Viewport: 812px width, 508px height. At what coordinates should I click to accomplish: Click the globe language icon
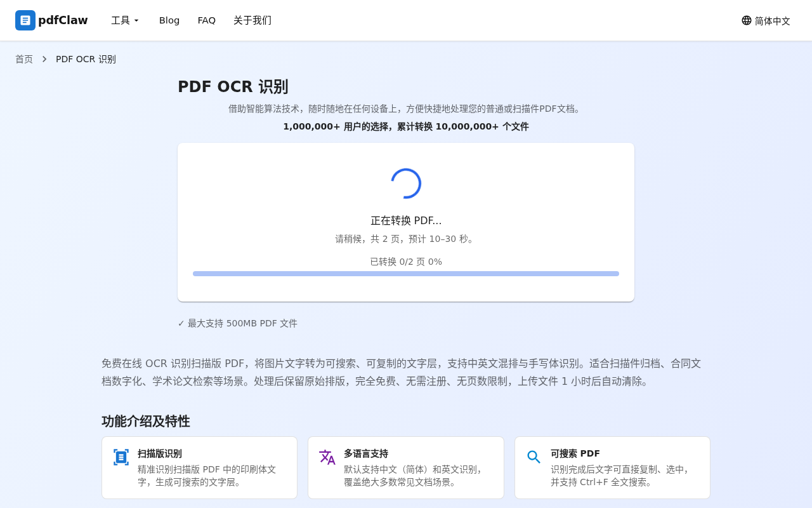click(x=745, y=20)
